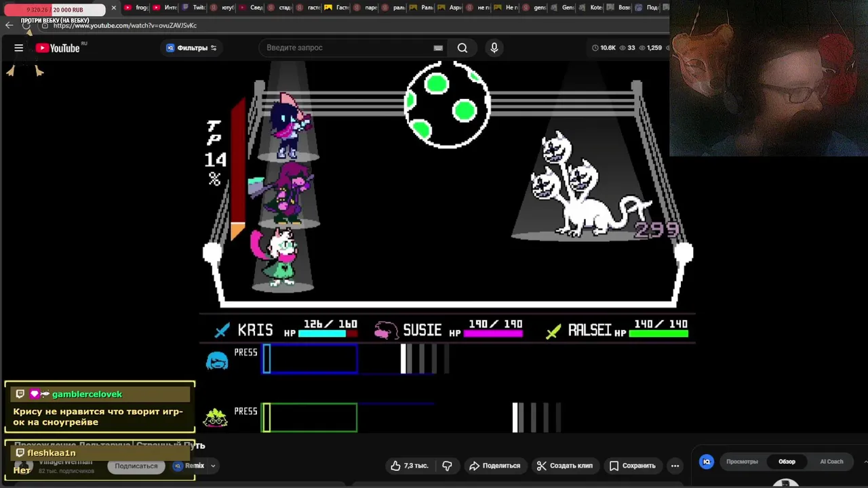Open the Просмотры tab in the side panel
Screen dimensions: 868x488
[742, 462]
